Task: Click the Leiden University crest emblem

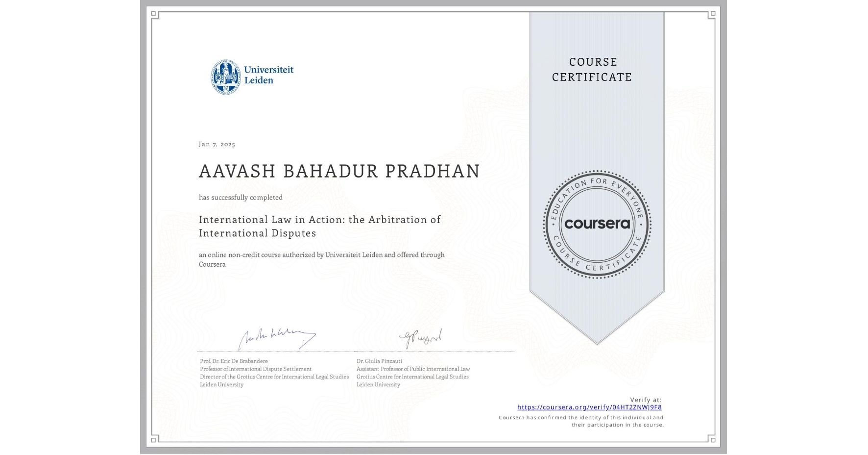Action: 225,74
